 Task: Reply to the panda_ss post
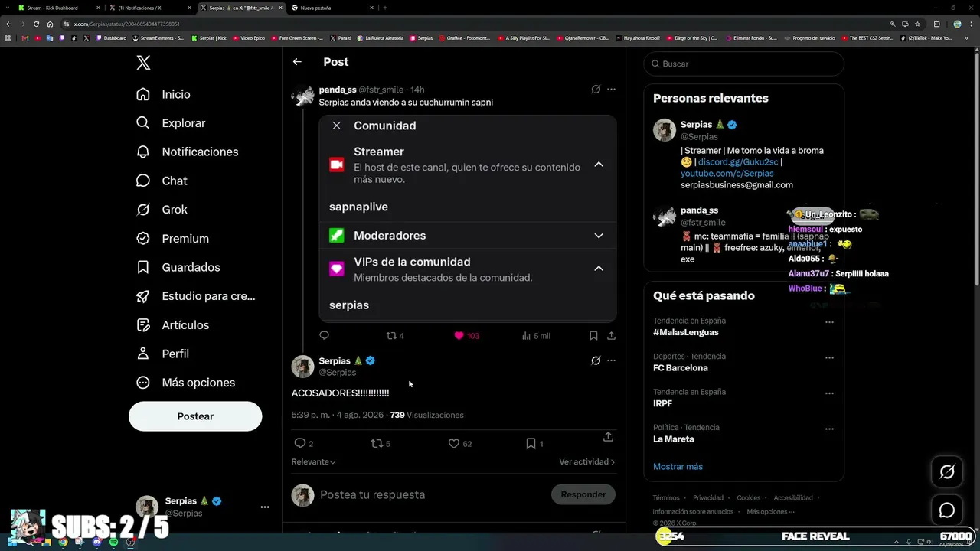(324, 335)
